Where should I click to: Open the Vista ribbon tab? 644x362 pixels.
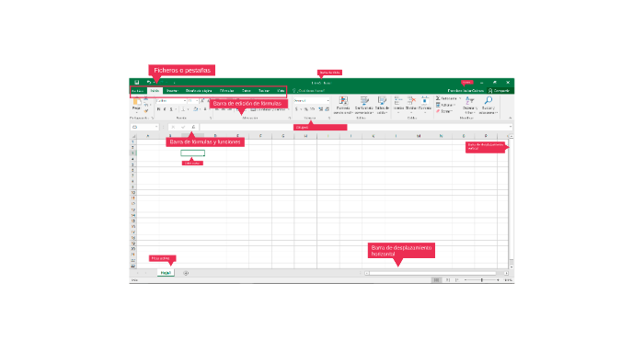[x=281, y=91]
